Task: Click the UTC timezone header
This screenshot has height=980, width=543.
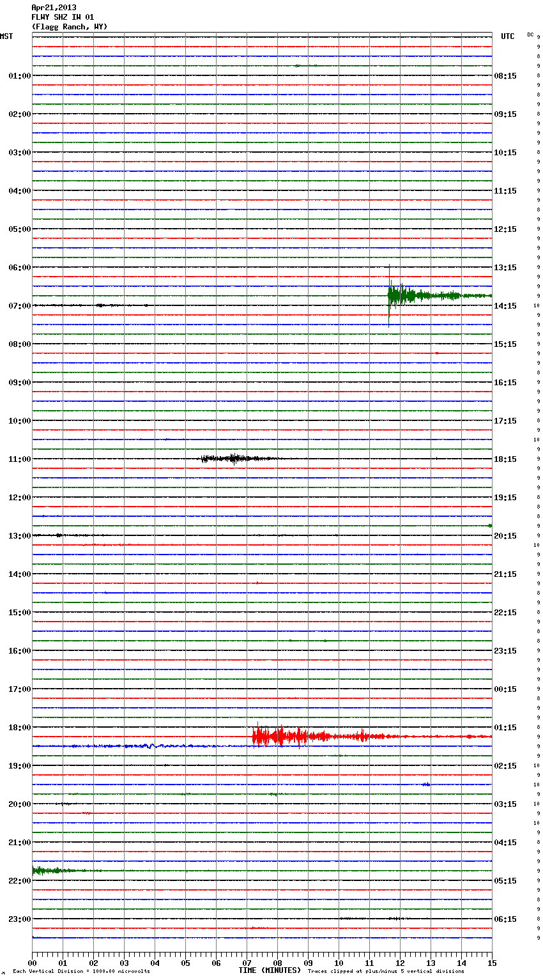Action: click(x=508, y=36)
